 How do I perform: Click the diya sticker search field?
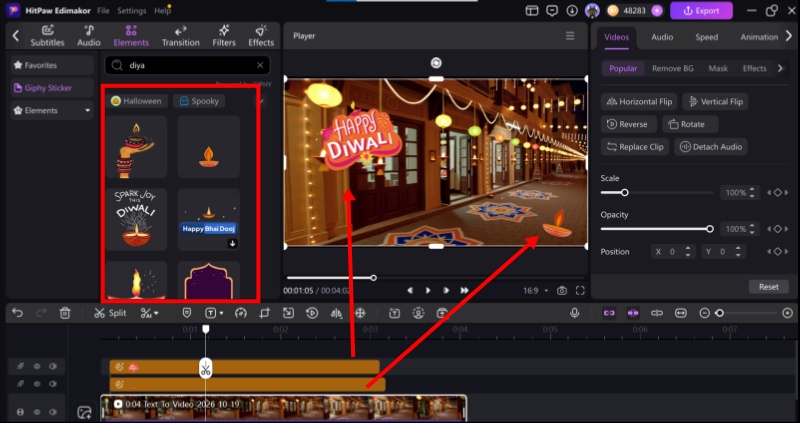187,65
